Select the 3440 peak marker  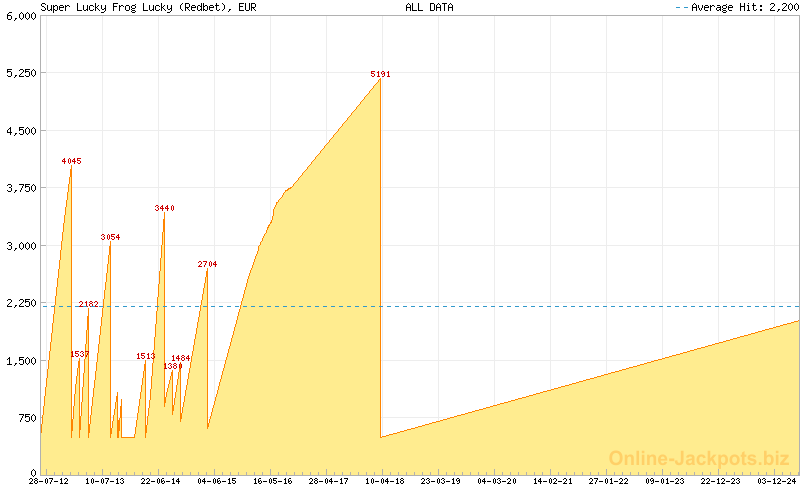point(164,208)
